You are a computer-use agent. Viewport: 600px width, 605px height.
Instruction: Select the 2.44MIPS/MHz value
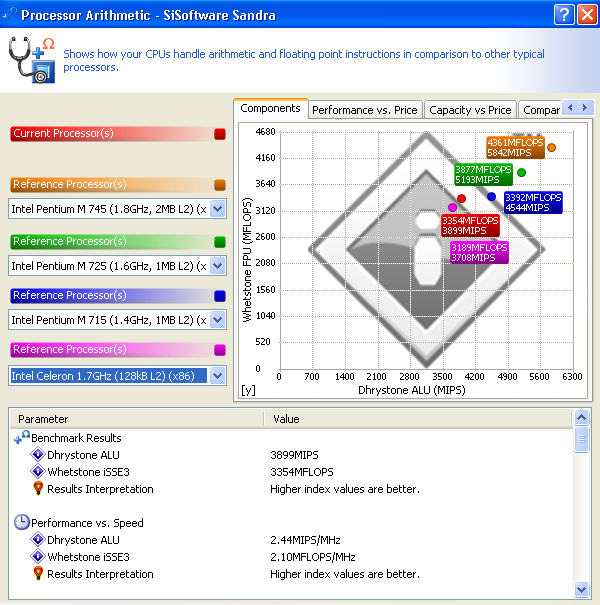(305, 540)
